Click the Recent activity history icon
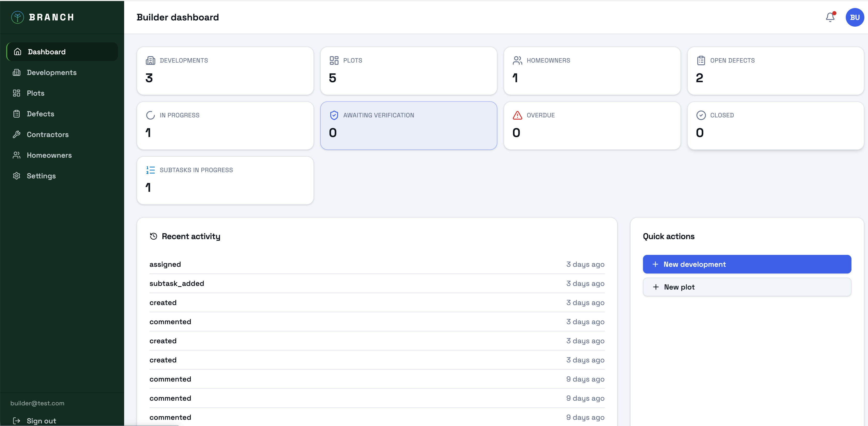The image size is (868, 426). coord(153,237)
